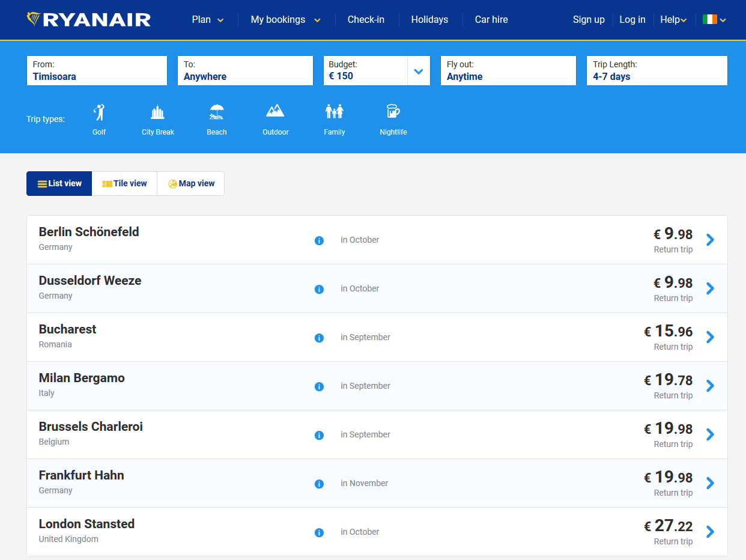Select the Outdoor mountain trip type icon
This screenshot has width=746, height=560.
tap(275, 111)
